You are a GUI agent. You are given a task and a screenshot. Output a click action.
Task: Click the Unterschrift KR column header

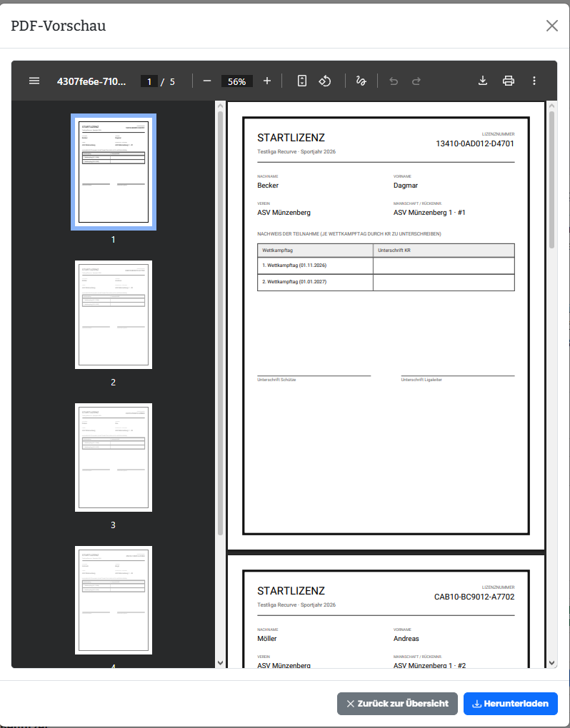[x=444, y=251]
